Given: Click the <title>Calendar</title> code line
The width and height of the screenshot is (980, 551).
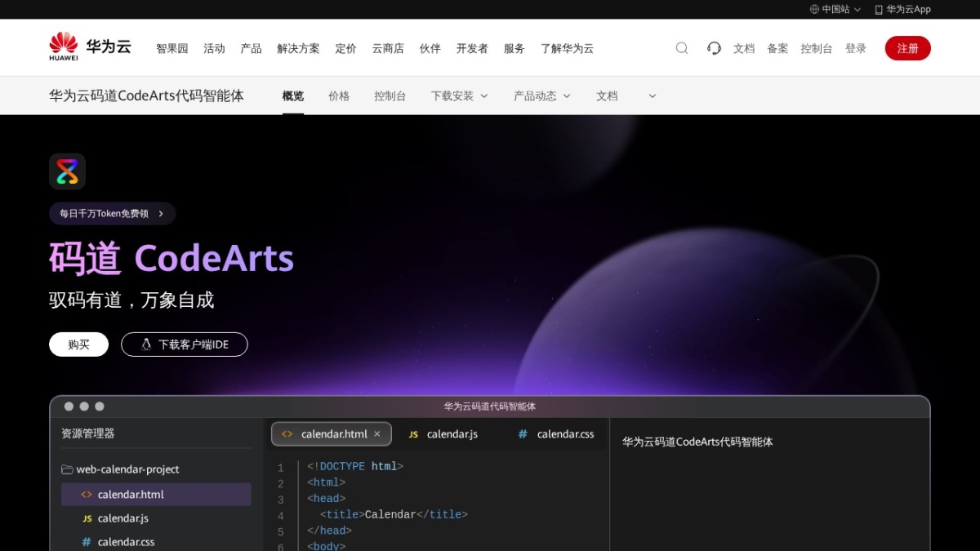Looking at the screenshot, I should click(394, 515).
